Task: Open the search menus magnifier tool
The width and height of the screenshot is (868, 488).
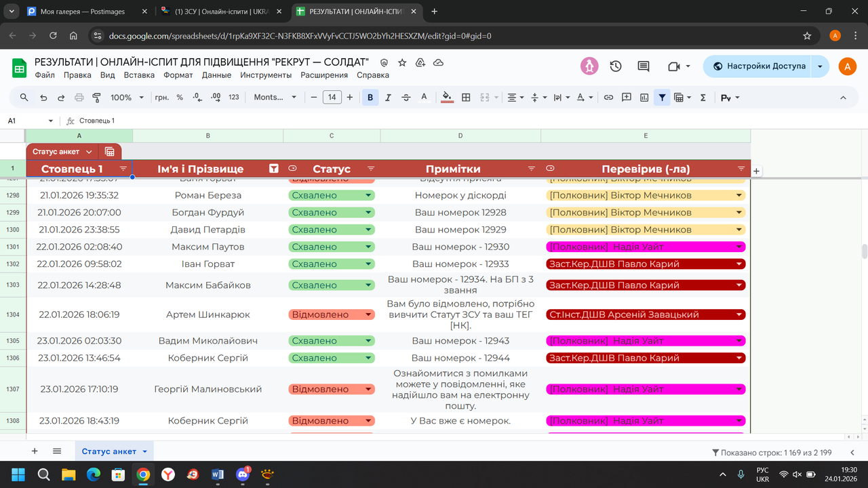Action: click(24, 98)
